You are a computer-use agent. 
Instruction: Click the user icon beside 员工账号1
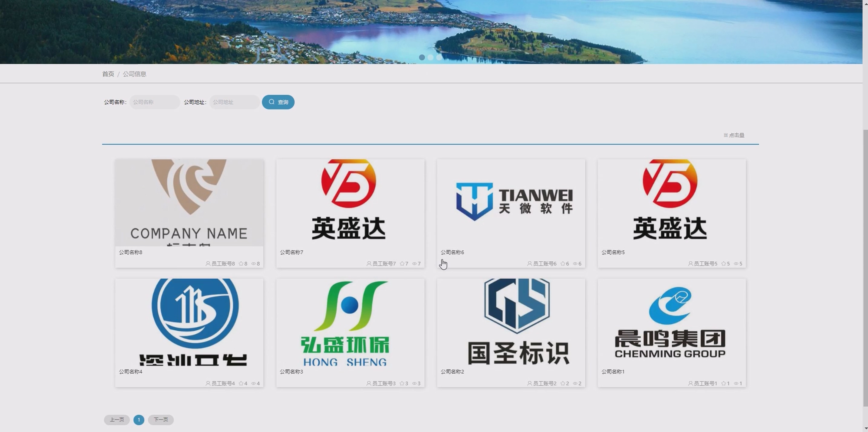click(x=690, y=384)
